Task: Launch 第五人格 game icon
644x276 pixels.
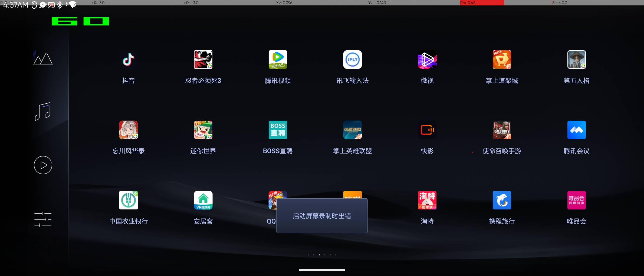Action: pyautogui.click(x=577, y=60)
